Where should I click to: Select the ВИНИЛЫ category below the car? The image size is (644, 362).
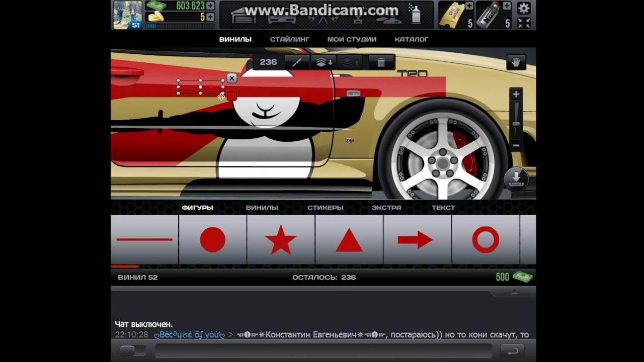point(262,208)
